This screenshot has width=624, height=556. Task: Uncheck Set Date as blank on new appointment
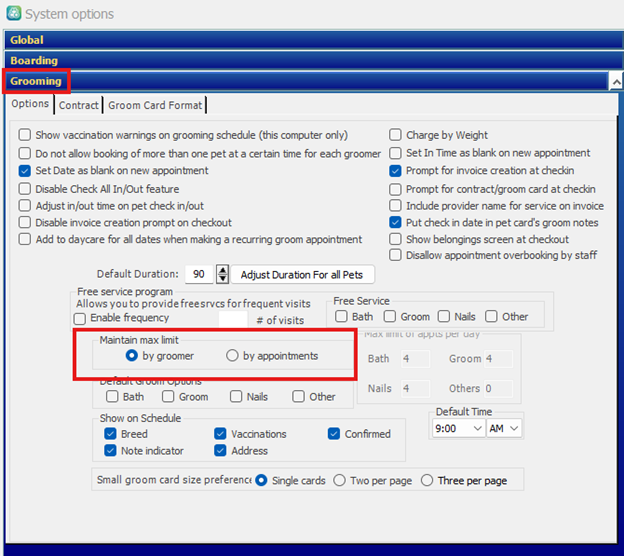coord(25,171)
